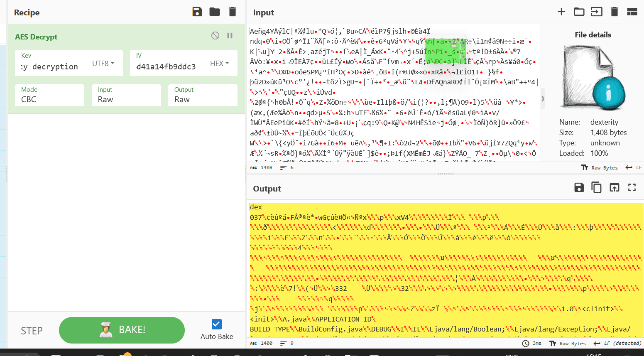Replace input with output icon
This screenshot has height=356, width=644.
[614, 187]
